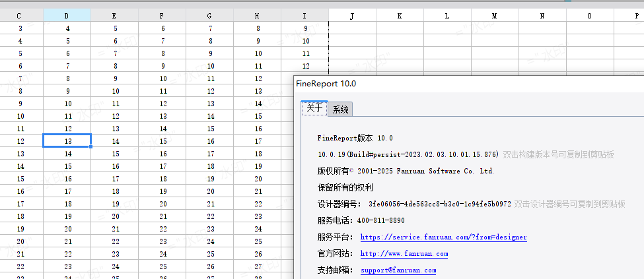Click the FineReport版本 10.0 version line
The height and width of the screenshot is (279, 644).
click(355, 138)
